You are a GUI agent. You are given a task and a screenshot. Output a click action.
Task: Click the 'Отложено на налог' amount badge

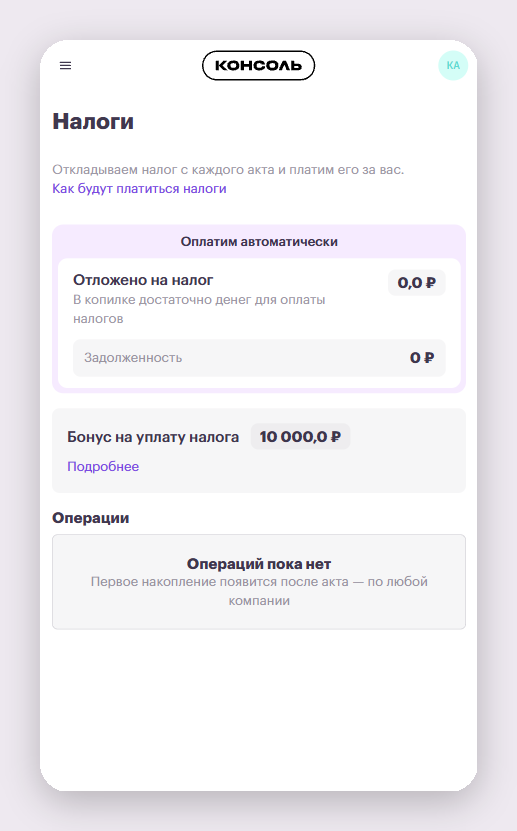[x=417, y=282]
